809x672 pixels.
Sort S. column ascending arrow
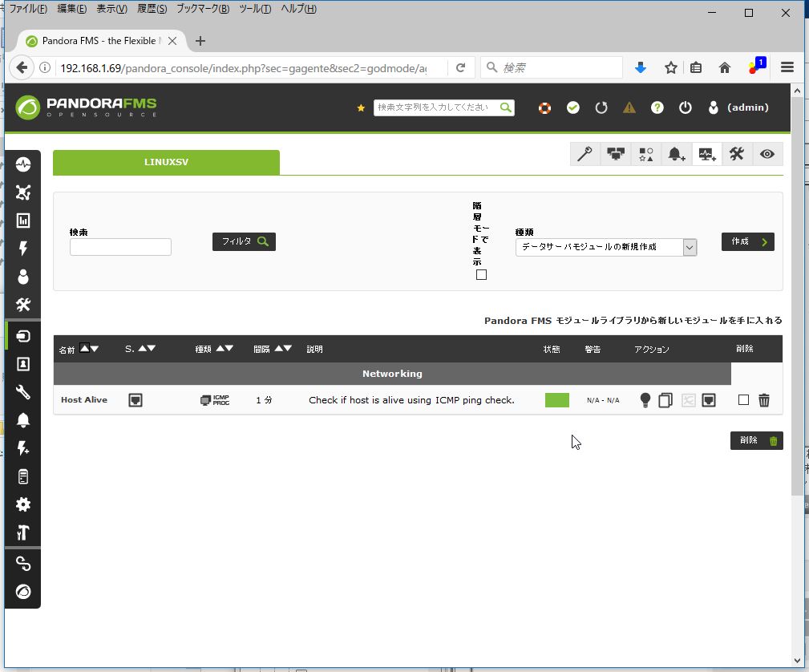click(x=142, y=348)
